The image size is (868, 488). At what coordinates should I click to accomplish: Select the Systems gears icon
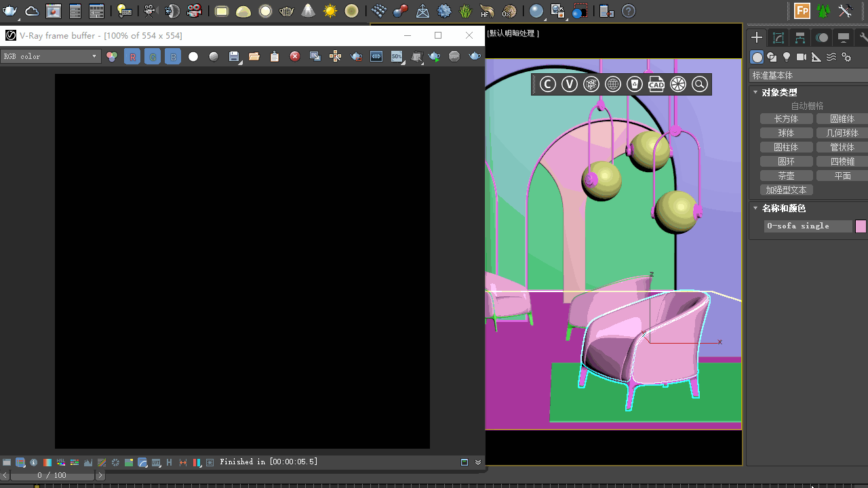(846, 57)
